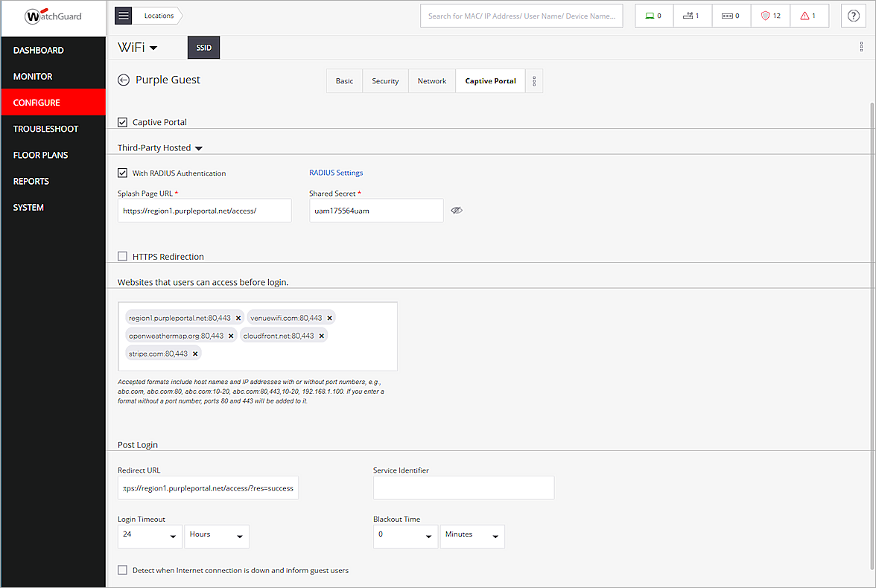Switch to the Security tab
876x588 pixels.
[385, 80]
